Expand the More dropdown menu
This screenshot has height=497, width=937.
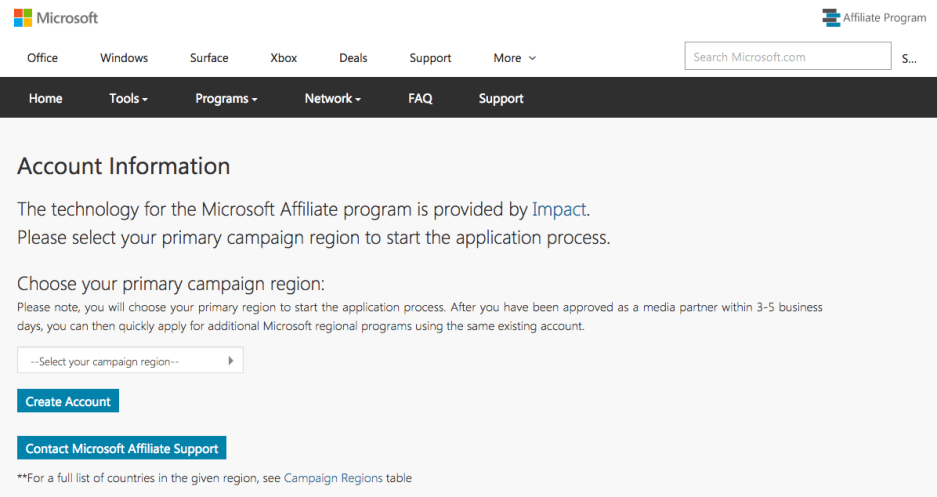pos(515,58)
